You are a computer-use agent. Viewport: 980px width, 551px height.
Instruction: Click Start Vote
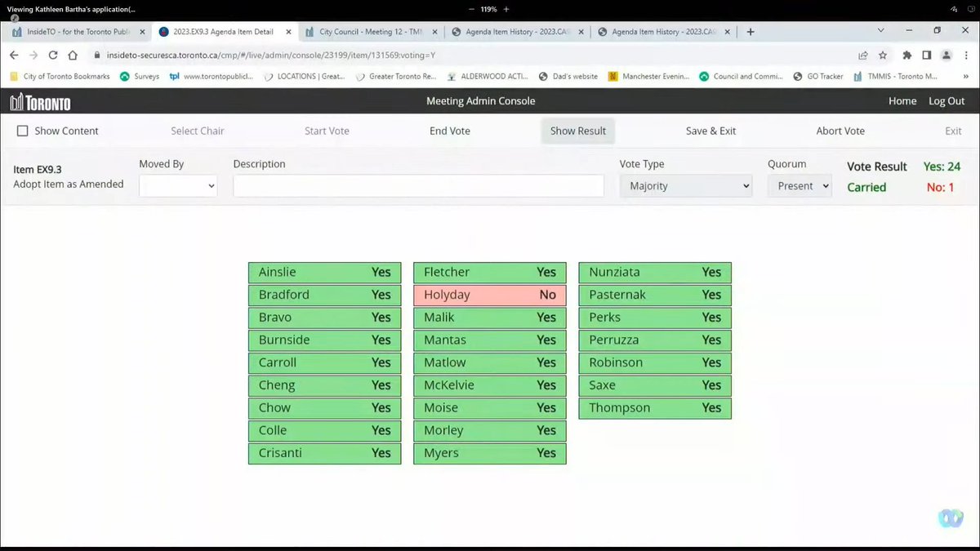coord(327,131)
